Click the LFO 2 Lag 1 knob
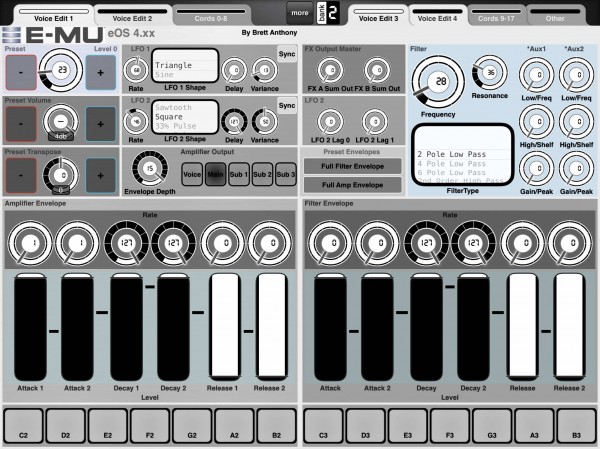This screenshot has width=600, height=449. pyautogui.click(x=375, y=122)
